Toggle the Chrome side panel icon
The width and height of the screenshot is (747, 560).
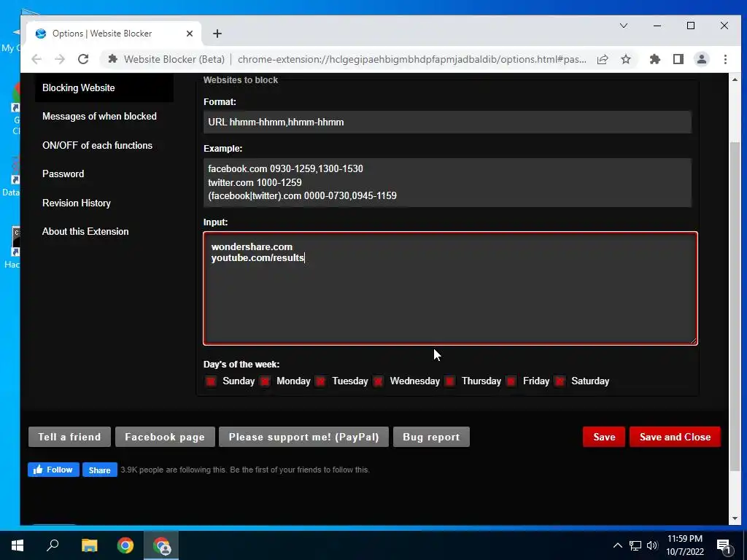(678, 59)
